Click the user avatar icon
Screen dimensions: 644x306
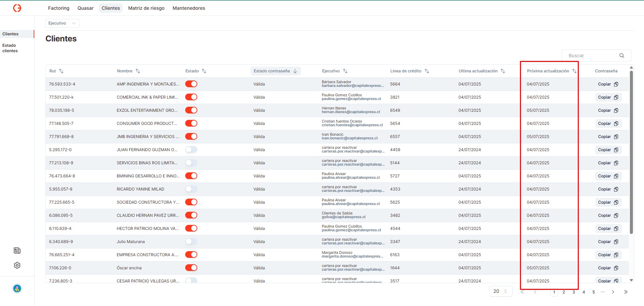tap(17, 288)
